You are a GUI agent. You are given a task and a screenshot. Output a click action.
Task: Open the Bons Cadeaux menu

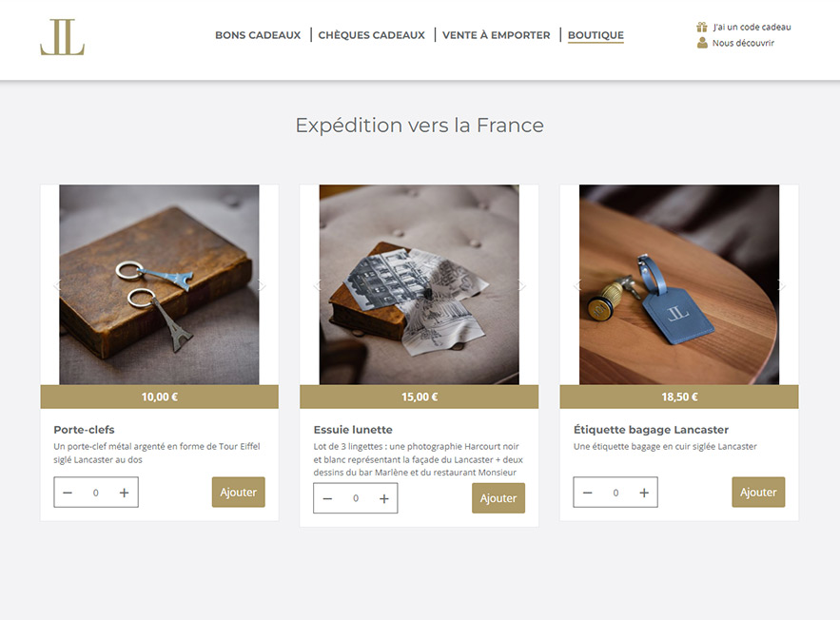click(x=258, y=35)
